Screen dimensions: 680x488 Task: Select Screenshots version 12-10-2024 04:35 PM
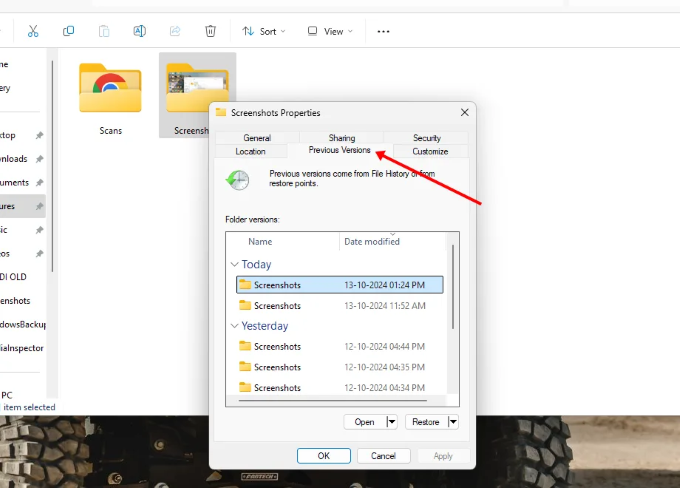340,367
